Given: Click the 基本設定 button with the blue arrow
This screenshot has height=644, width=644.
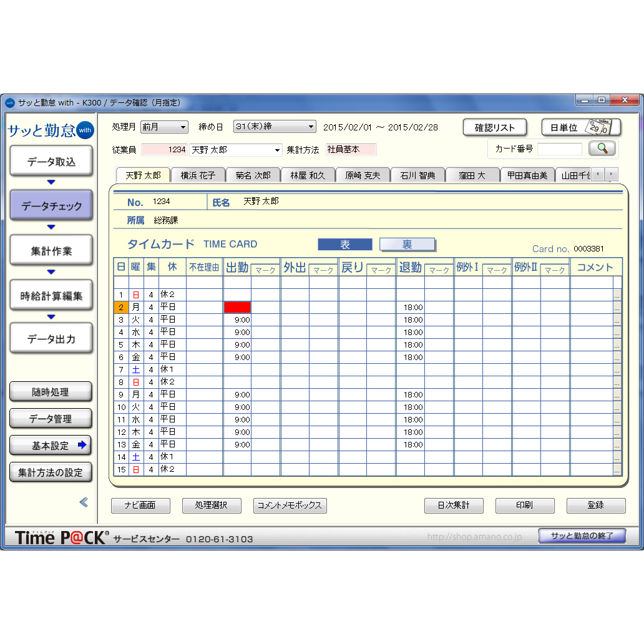Looking at the screenshot, I should 51,446.
